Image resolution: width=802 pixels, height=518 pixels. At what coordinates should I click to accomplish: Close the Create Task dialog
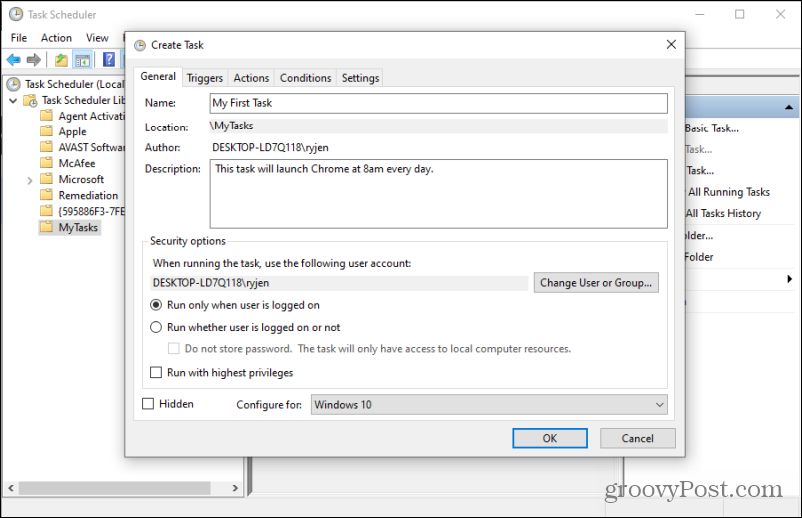point(671,45)
